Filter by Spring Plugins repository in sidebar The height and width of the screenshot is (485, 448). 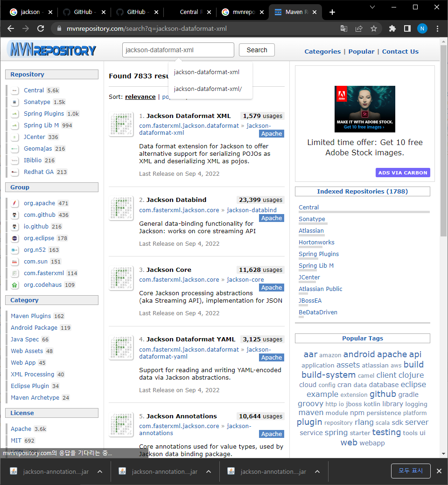click(44, 114)
